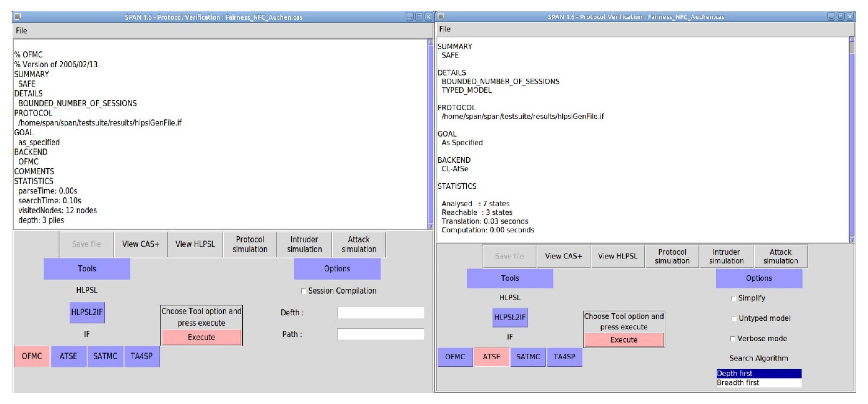Image resolution: width=868 pixels, height=404 pixels.
Task: Open the File menu in left window
Action: tap(21, 31)
